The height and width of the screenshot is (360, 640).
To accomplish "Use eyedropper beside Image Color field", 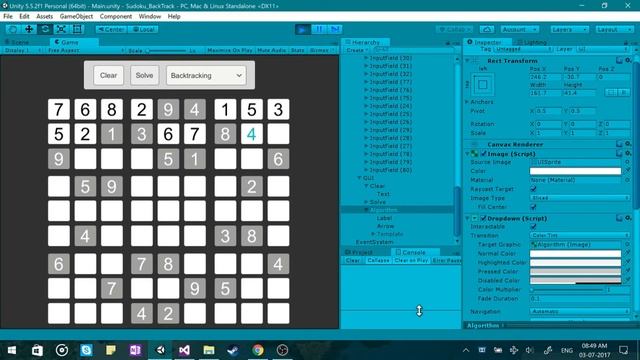I will pyautogui.click(x=628, y=171).
